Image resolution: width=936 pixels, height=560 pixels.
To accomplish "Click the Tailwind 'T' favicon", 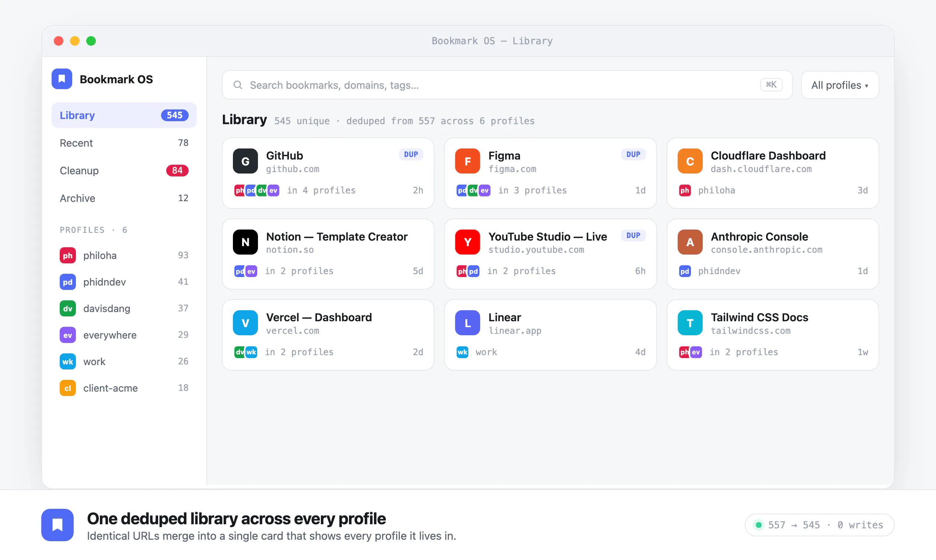I will [690, 323].
